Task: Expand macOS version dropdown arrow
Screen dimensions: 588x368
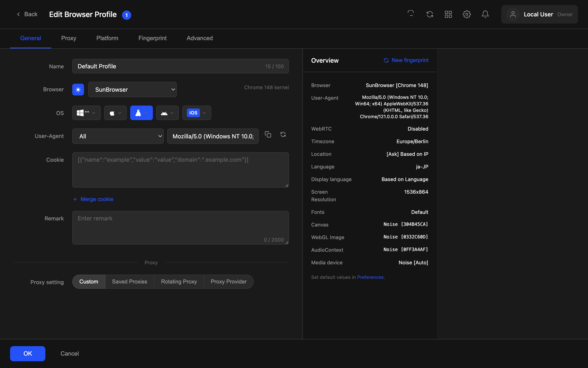Action: pyautogui.click(x=119, y=113)
